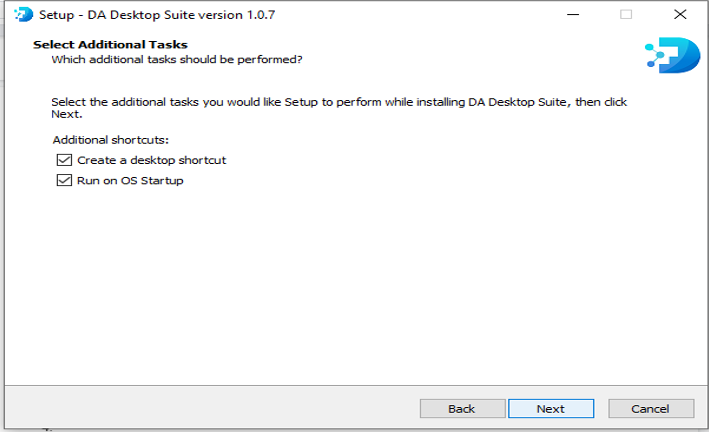Toggle the Run on OS Startup checkbox
The image size is (710, 432).
[x=65, y=181]
